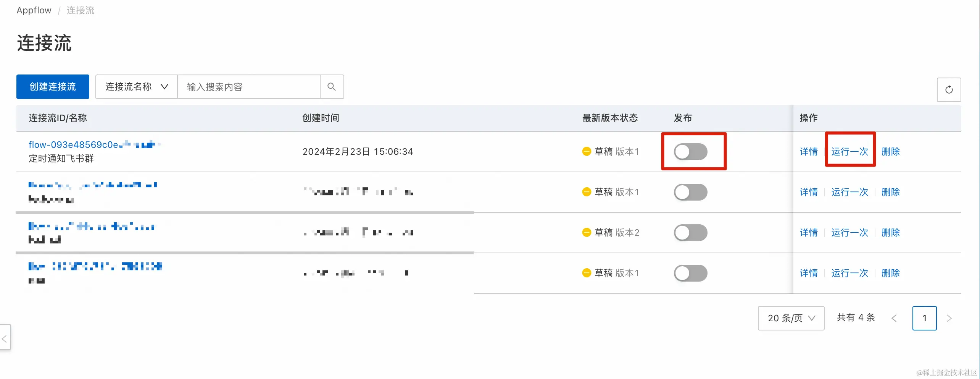Refresh the connection flow list
Image resolution: width=980 pixels, height=379 pixels.
click(949, 90)
